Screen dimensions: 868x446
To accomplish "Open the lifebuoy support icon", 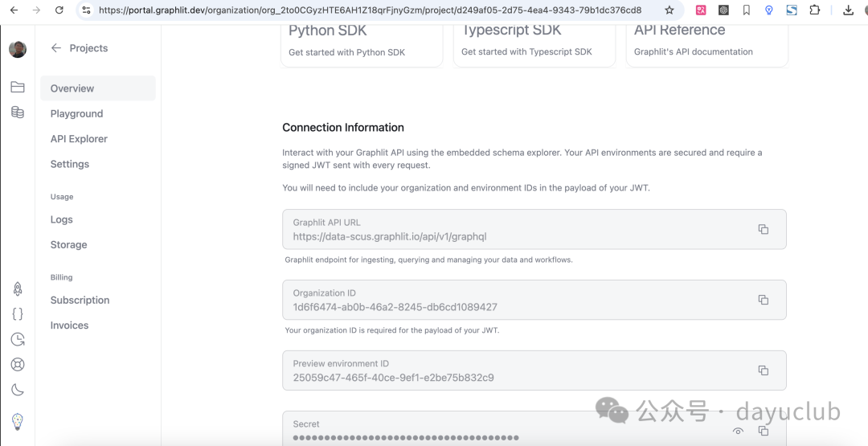I will click(x=18, y=365).
